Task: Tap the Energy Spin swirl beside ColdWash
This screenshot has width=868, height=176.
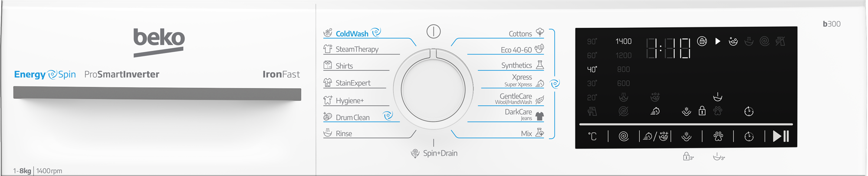Action: [x=376, y=32]
